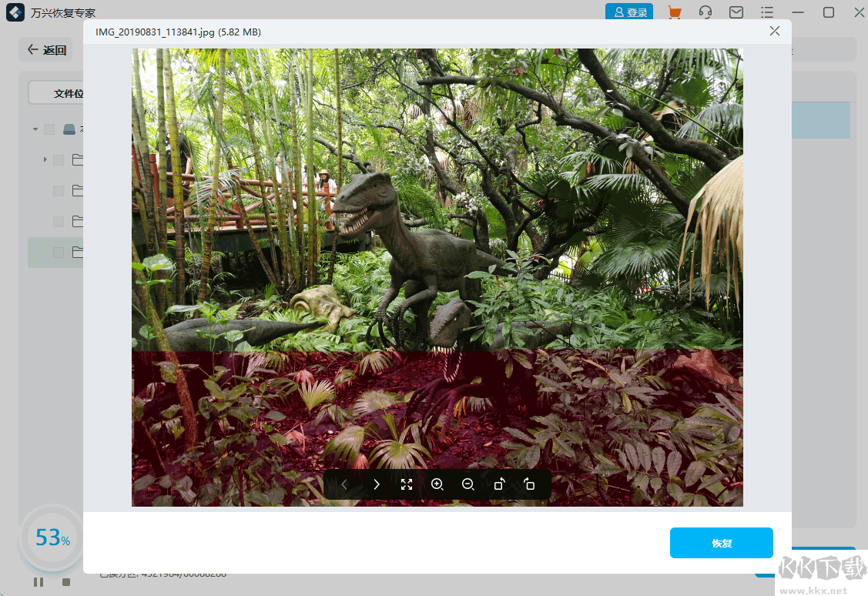Go to the next image in preview
Image resolution: width=868 pixels, height=596 pixels.
pyautogui.click(x=377, y=485)
